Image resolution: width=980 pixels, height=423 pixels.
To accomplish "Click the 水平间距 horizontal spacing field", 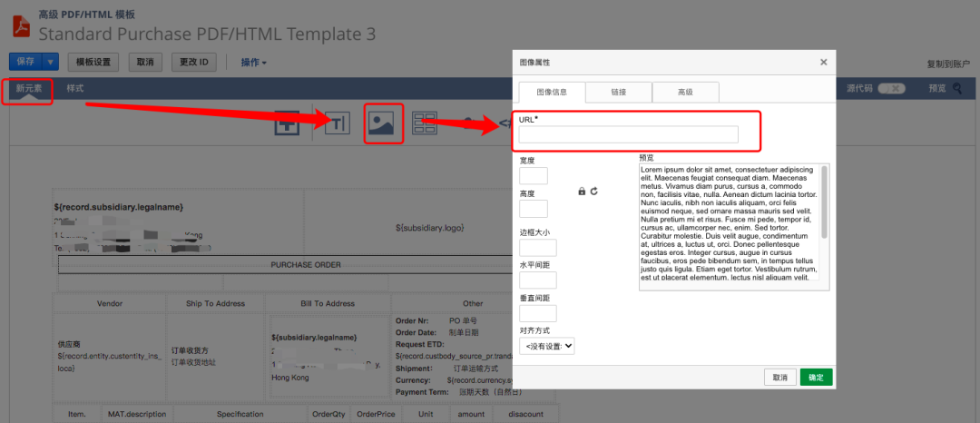I will [x=537, y=280].
